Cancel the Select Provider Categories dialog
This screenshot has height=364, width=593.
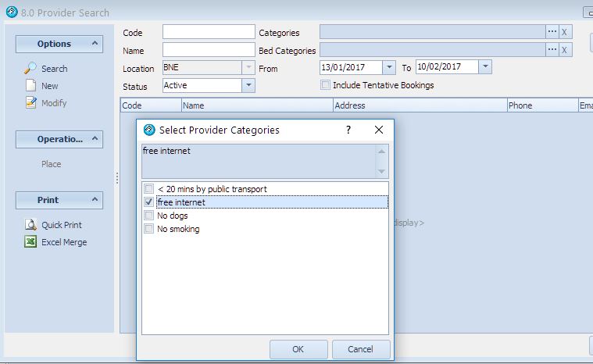click(x=360, y=349)
